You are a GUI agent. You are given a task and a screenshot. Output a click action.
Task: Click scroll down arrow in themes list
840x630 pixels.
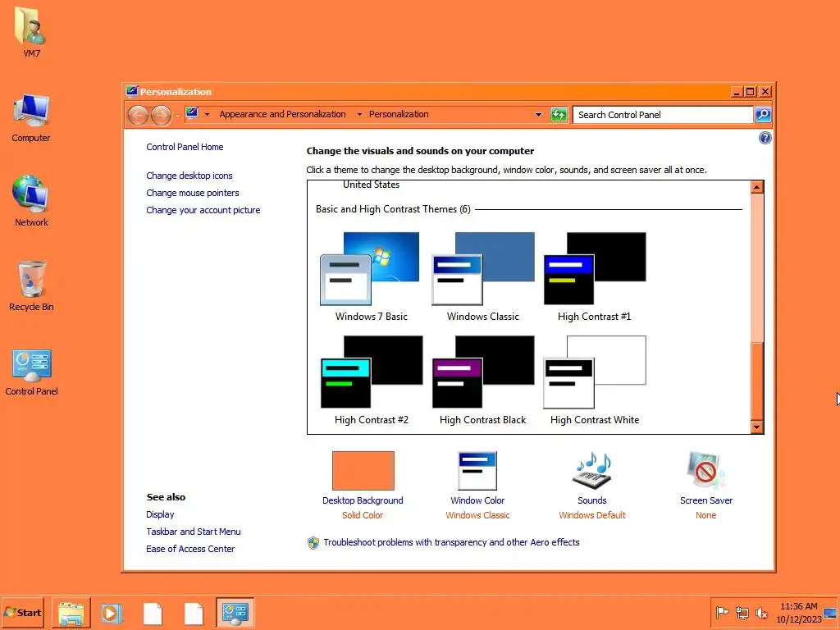pyautogui.click(x=756, y=427)
